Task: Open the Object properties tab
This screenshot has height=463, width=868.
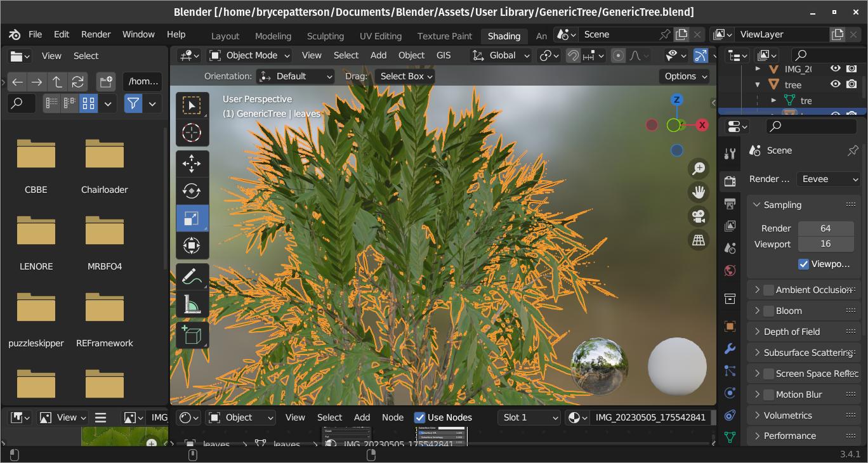Action: (730, 326)
